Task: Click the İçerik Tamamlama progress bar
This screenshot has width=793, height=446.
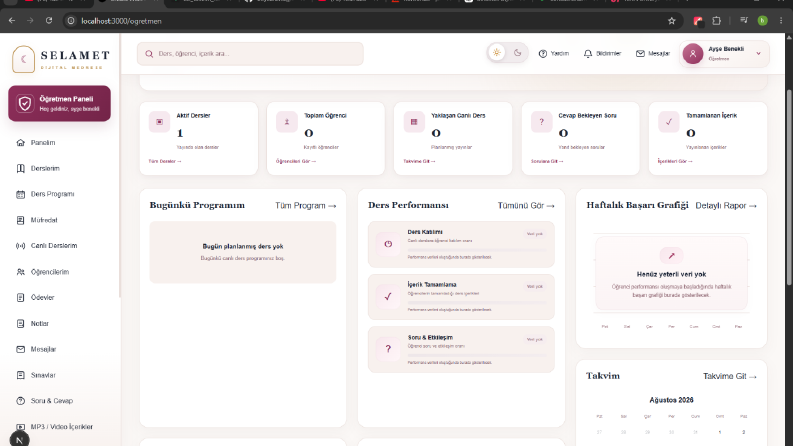Action: pyautogui.click(x=477, y=302)
